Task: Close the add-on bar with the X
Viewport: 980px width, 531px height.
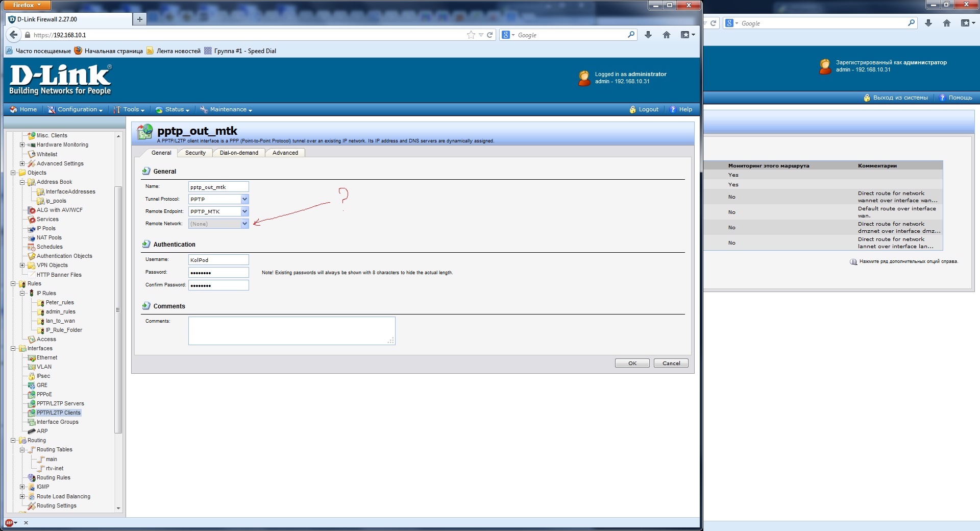Action: (26, 523)
